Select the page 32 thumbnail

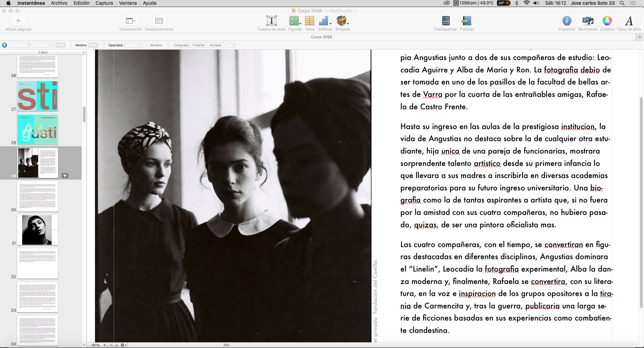(38, 264)
